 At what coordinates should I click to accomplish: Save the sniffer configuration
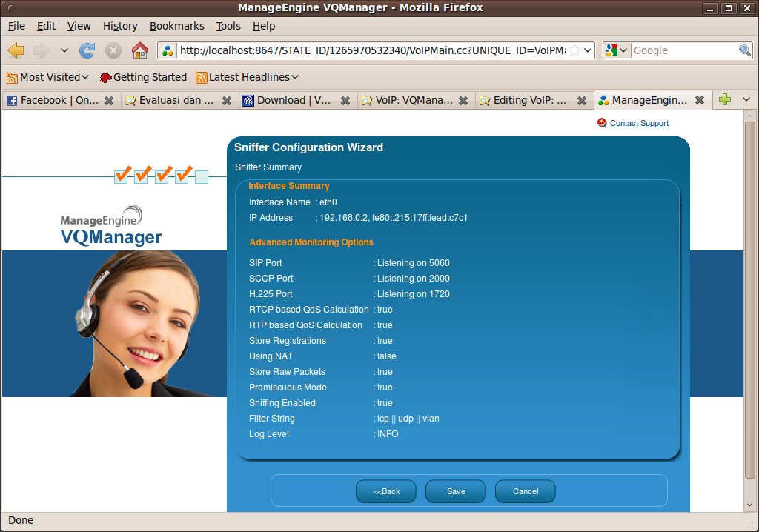tap(456, 491)
